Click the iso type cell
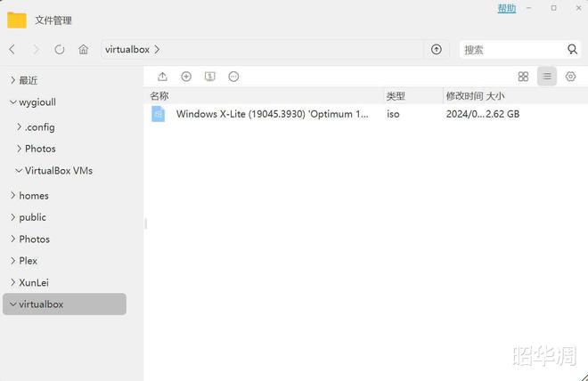588x381 pixels. (x=393, y=114)
